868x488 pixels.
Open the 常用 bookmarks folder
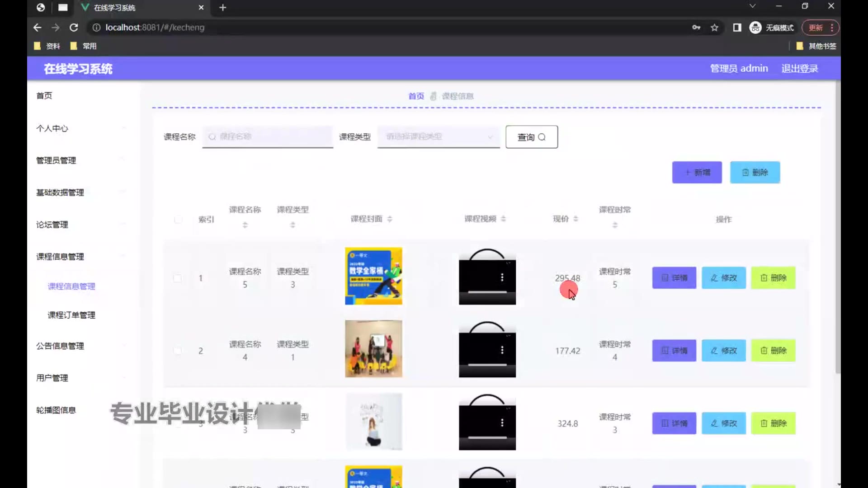84,46
